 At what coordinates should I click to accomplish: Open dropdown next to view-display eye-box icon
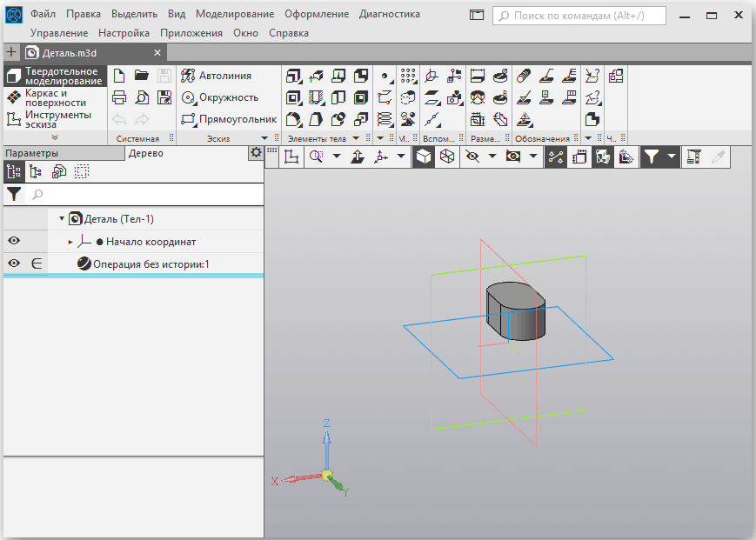pos(533,156)
